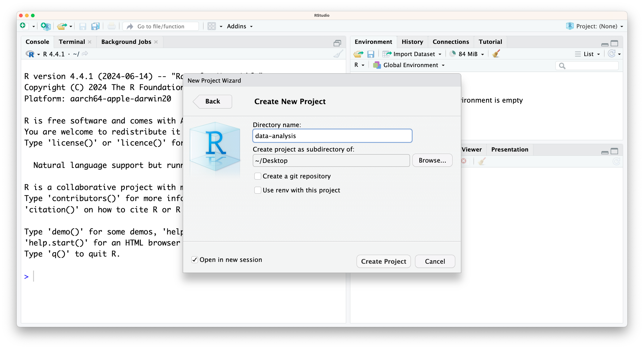Open the Addins menu
644x349 pixels.
pyautogui.click(x=240, y=26)
